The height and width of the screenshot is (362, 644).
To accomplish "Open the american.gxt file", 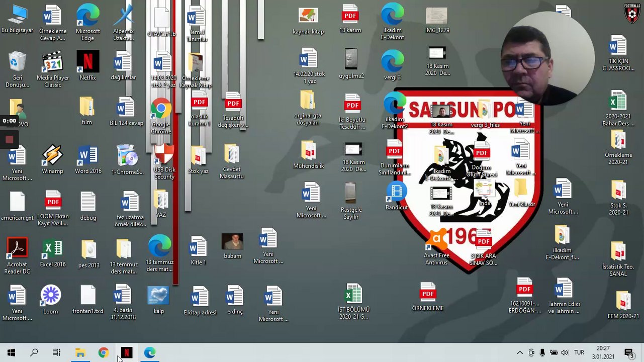I will [x=17, y=207].
